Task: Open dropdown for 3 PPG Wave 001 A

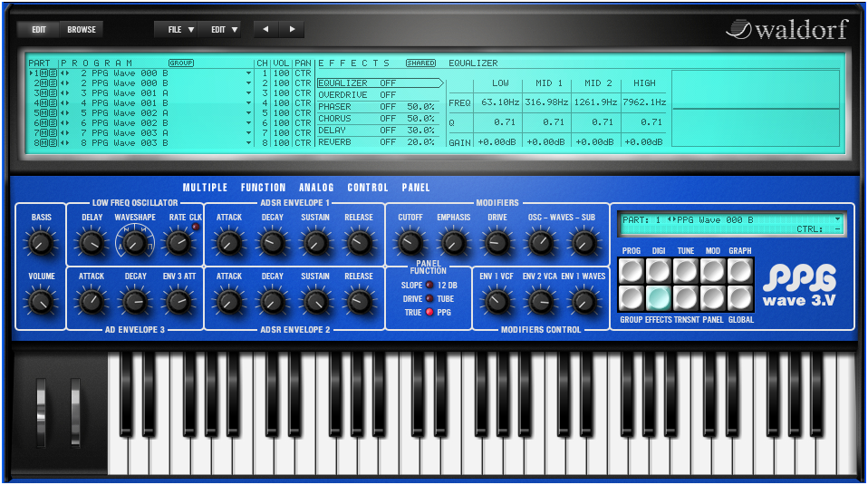Action: [x=248, y=93]
